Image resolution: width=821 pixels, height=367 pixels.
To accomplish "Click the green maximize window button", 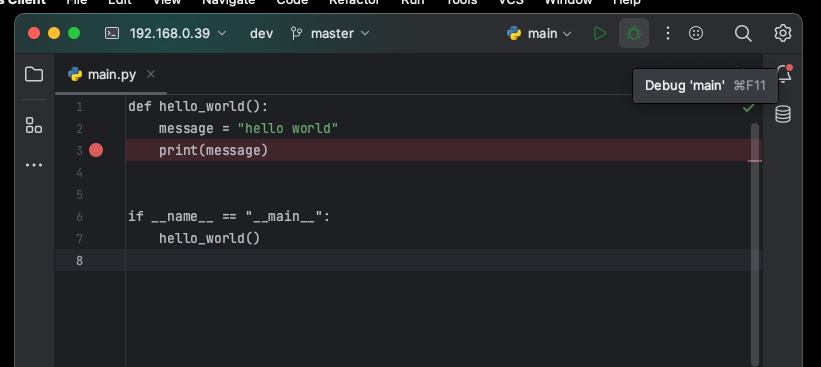I will 74,34.
